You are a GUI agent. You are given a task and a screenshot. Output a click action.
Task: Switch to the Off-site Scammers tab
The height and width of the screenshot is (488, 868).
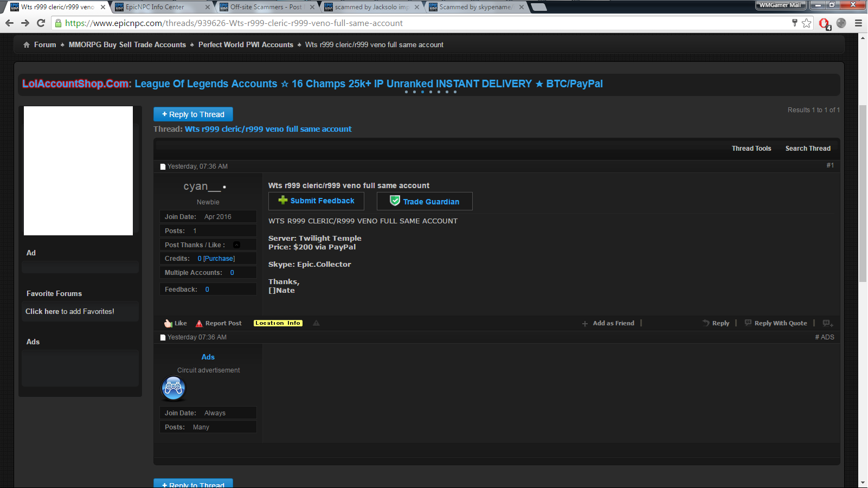pos(266,7)
